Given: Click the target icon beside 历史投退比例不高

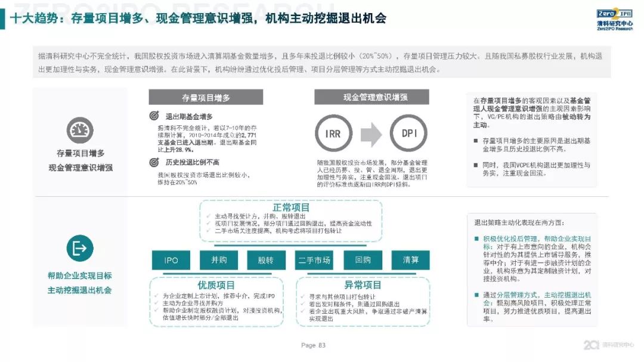Looking at the screenshot, I should [154, 162].
